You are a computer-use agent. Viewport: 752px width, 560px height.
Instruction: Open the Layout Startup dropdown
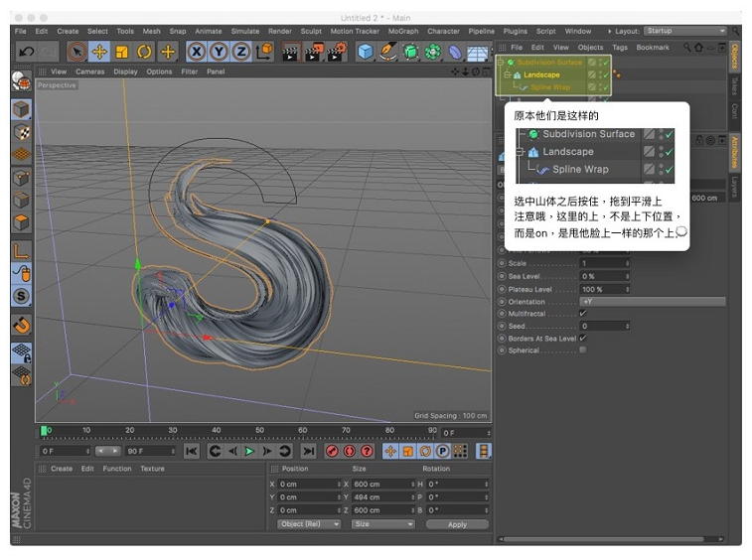(x=684, y=31)
